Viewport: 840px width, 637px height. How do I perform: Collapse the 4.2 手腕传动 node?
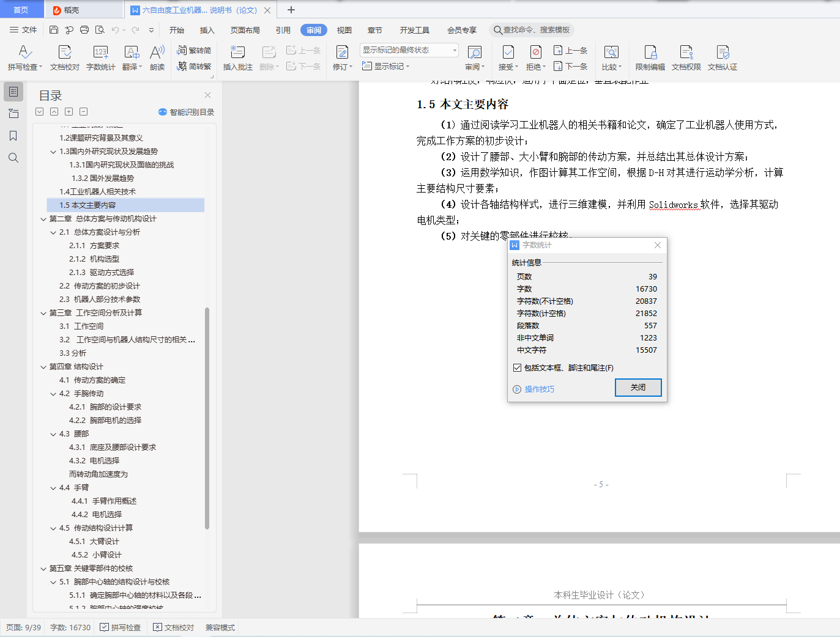pos(53,394)
